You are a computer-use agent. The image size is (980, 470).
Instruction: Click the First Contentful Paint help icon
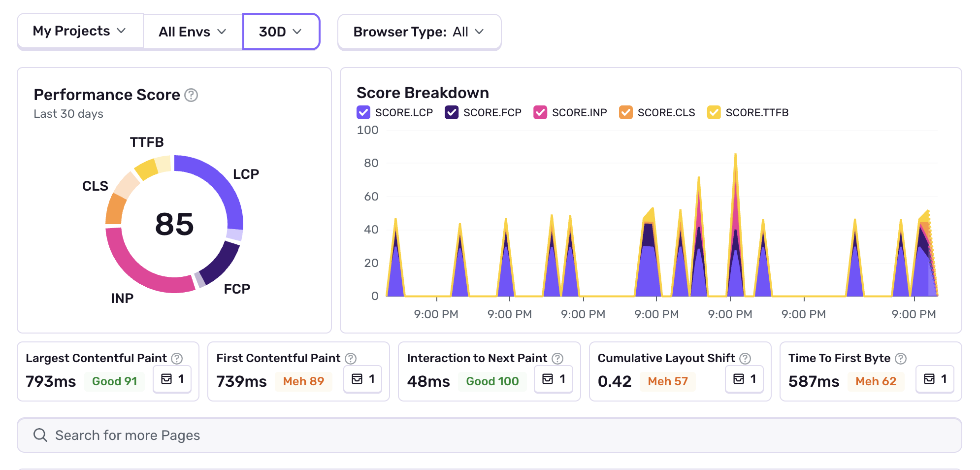point(351,359)
